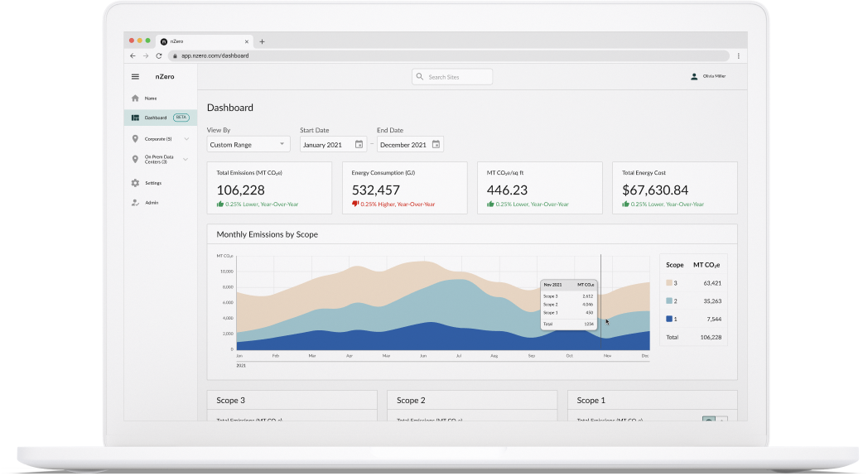Viewport: 868px width, 476px height.
Task: Click the Olivia Miller profile icon
Action: pyautogui.click(x=694, y=77)
